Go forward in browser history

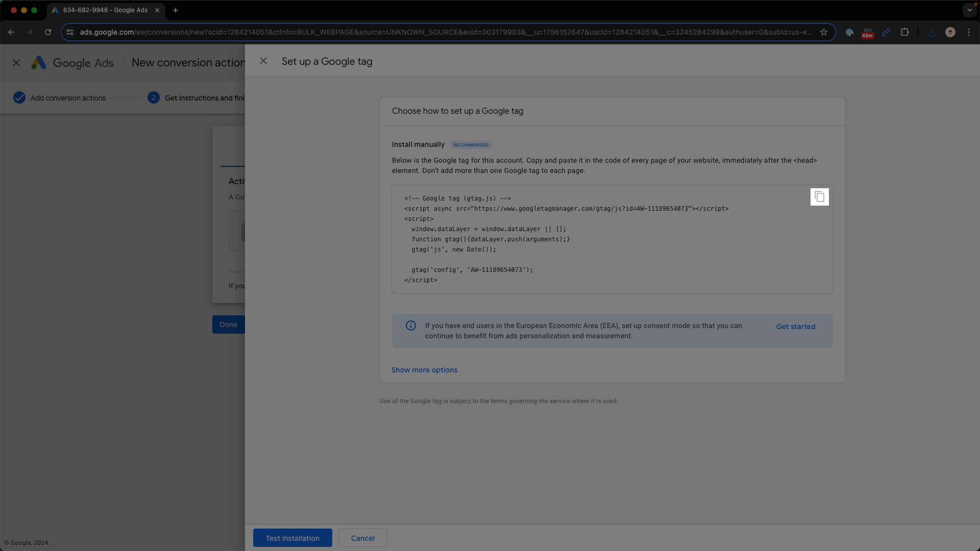30,32
